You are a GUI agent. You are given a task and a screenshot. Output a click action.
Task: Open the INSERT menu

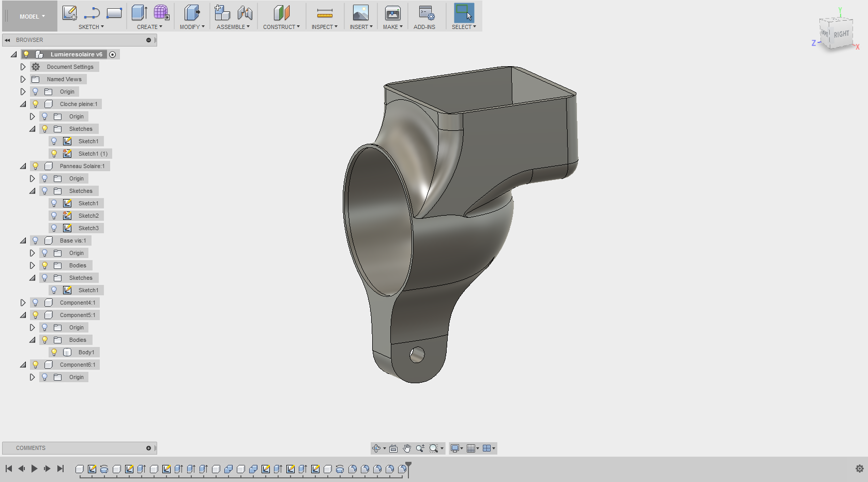click(361, 27)
